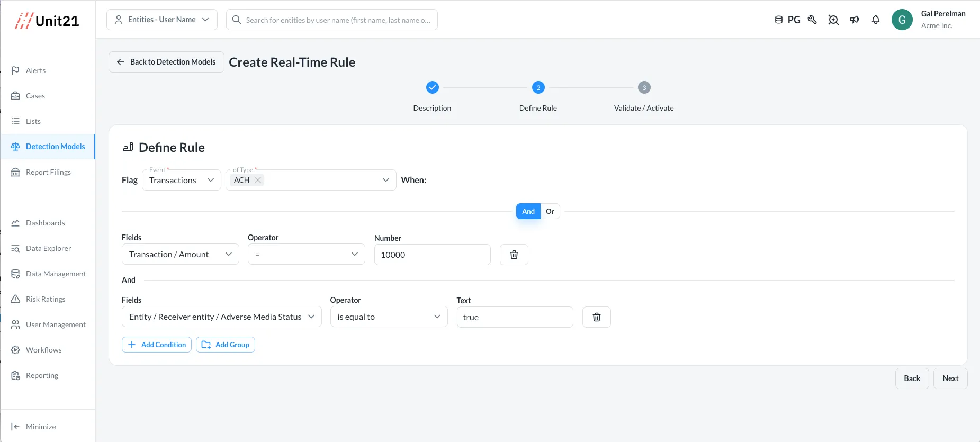Click the Lists icon in sidebar
This screenshot has width=980, height=442.
click(x=15, y=121)
